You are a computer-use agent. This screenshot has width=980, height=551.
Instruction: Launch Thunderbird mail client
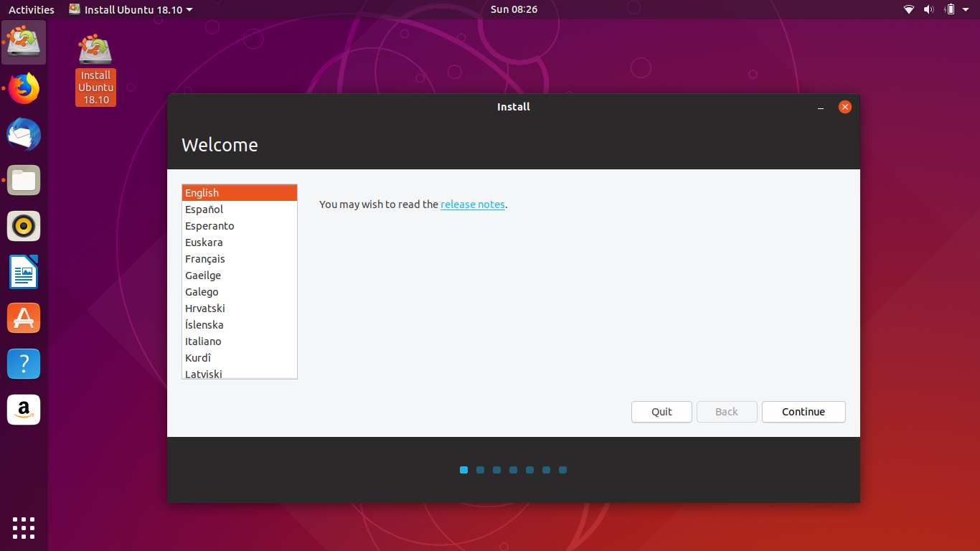point(24,134)
